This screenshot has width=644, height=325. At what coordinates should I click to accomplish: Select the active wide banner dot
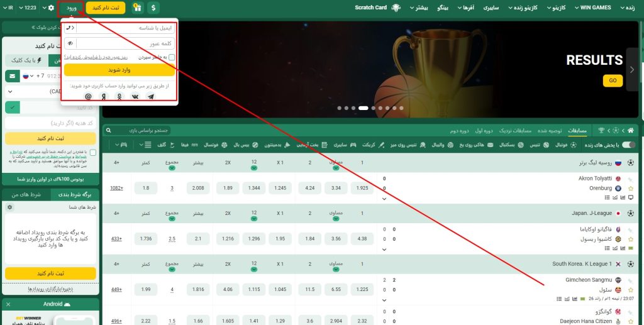pyautogui.click(x=363, y=108)
